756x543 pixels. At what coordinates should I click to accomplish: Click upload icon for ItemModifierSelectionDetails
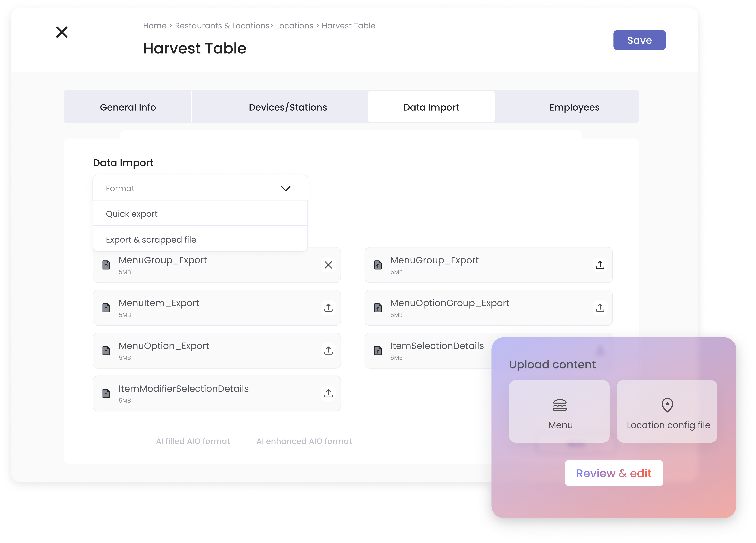click(328, 393)
